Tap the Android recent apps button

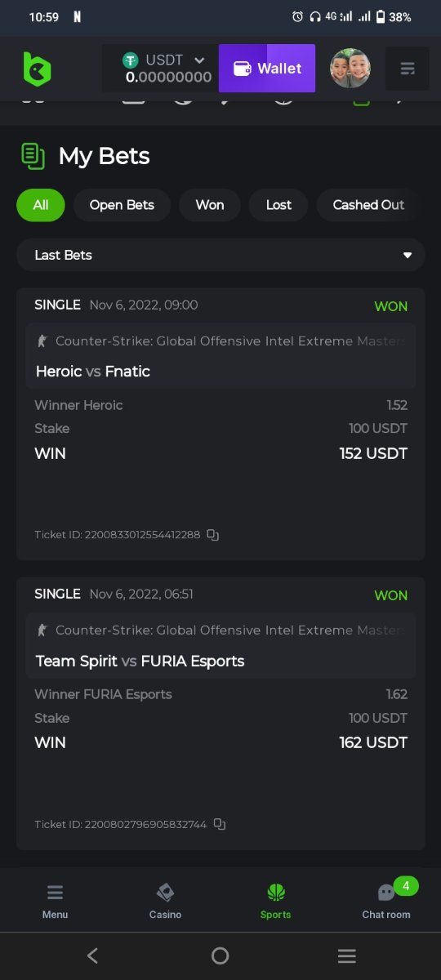pyautogui.click(x=347, y=955)
